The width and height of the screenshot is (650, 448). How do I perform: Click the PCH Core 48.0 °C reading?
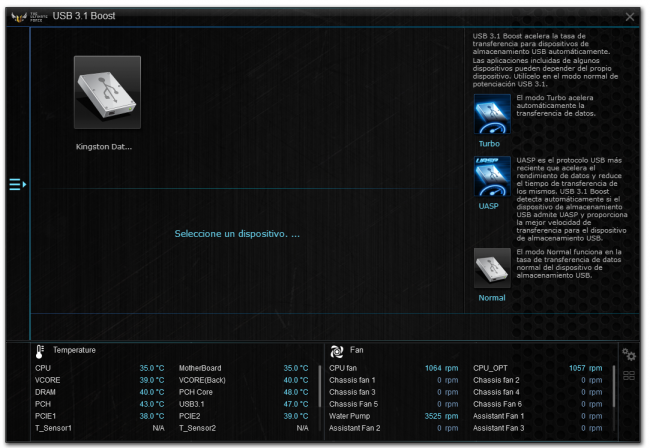[x=296, y=392]
